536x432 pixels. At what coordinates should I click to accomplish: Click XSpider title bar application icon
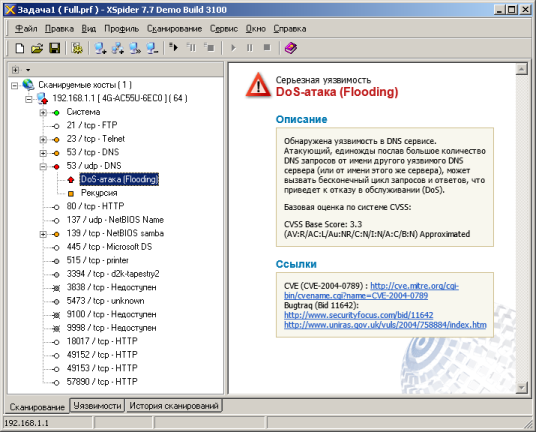pyautogui.click(x=10, y=10)
